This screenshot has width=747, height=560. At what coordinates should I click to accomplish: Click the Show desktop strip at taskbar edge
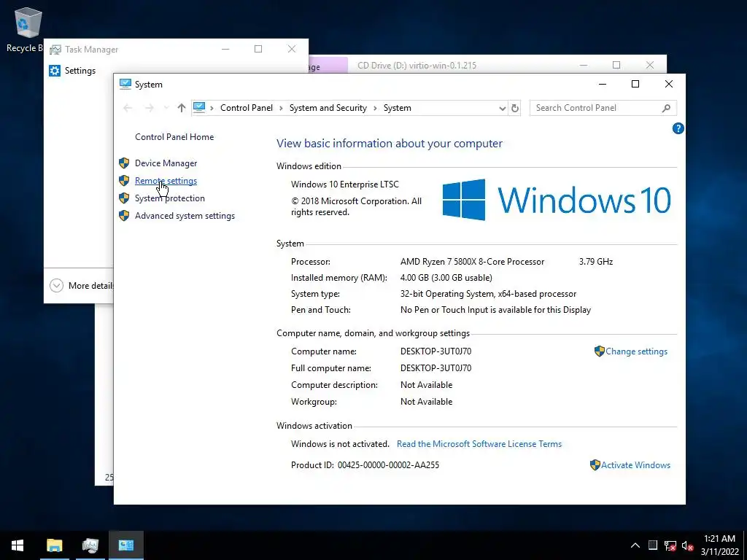coord(745,545)
